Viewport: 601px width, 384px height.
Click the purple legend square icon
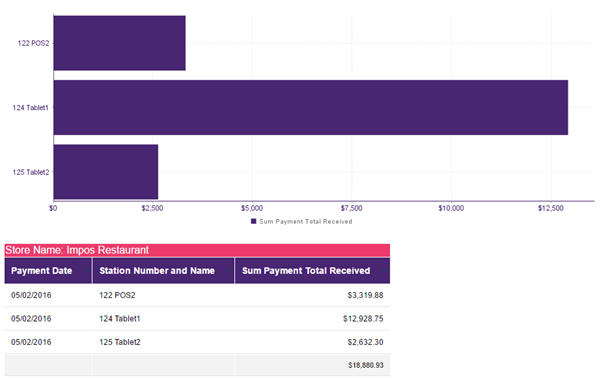tap(253, 221)
